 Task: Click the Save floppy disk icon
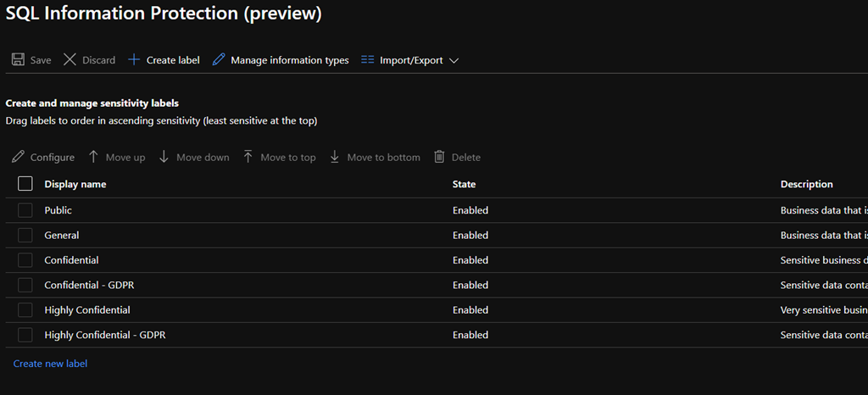[x=18, y=60]
